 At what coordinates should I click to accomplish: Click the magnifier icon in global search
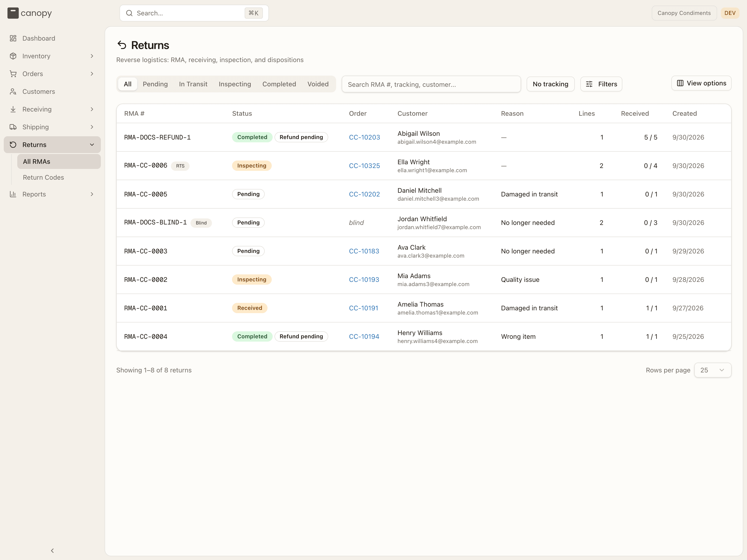[129, 13]
